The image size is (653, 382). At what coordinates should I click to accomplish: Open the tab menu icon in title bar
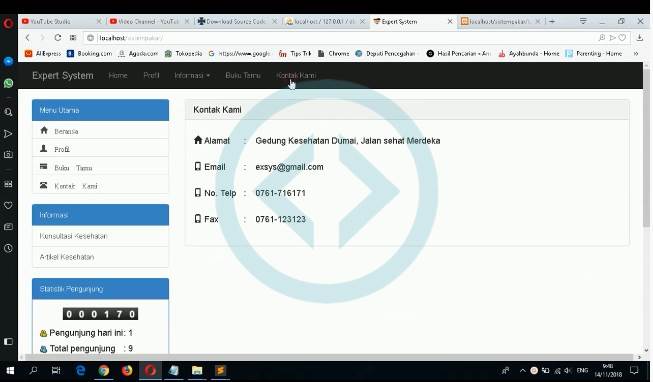(x=583, y=21)
